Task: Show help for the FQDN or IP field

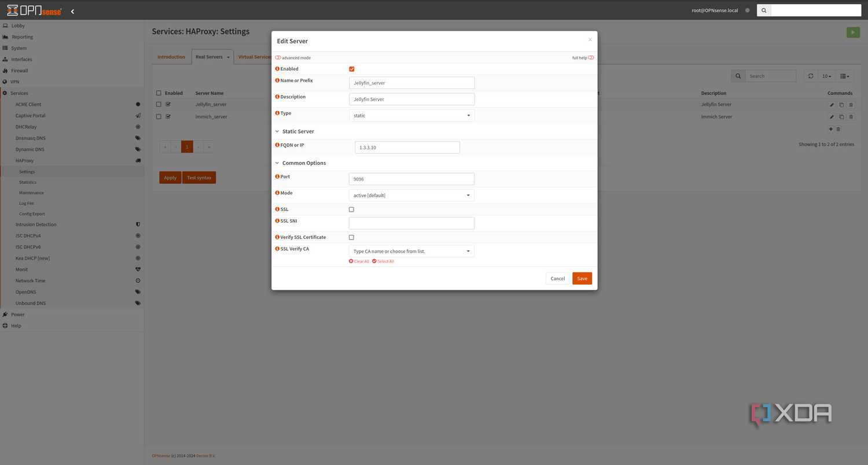Action: coord(277,145)
